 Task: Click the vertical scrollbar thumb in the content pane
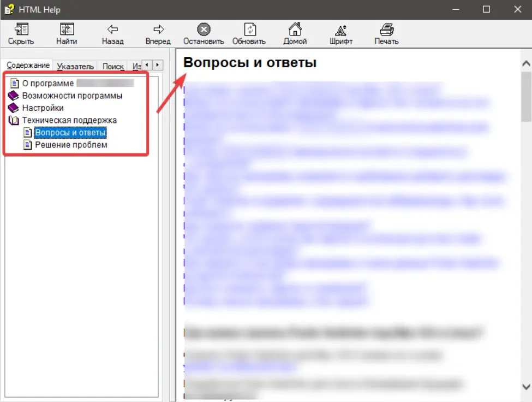click(526, 97)
